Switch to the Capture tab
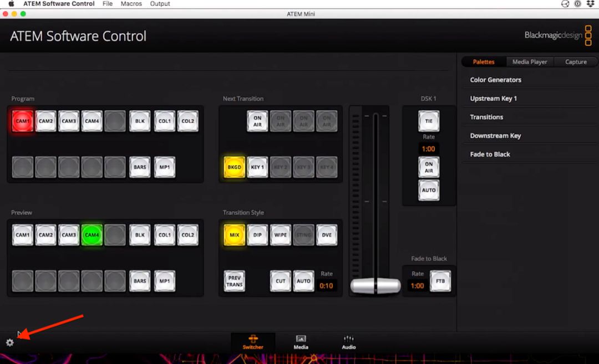The height and width of the screenshot is (364, 599). pos(576,62)
